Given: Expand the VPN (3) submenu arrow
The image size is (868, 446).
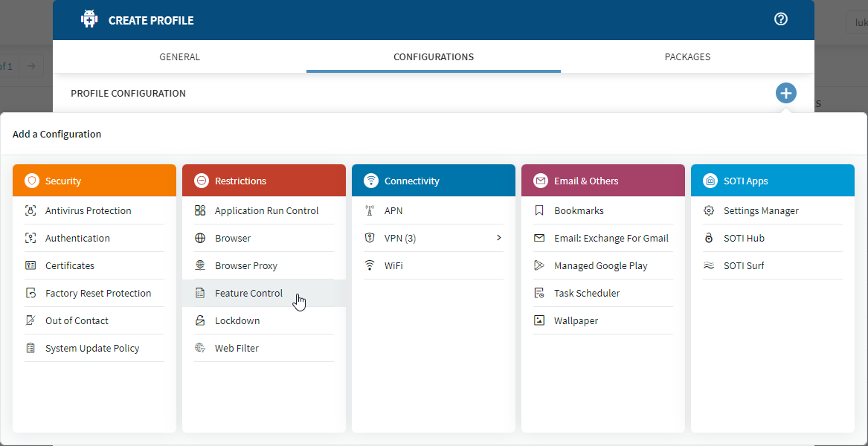Looking at the screenshot, I should click(499, 238).
